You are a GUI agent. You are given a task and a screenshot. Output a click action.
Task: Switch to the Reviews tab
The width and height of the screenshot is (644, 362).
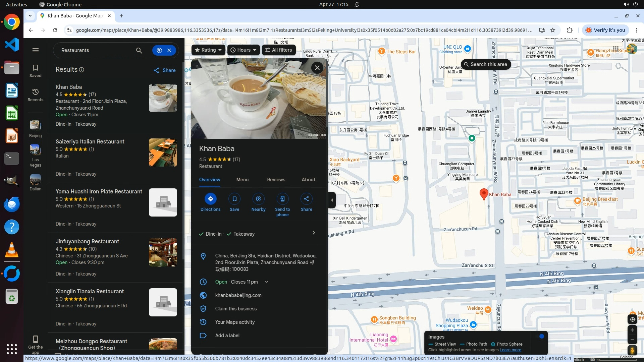(276, 180)
